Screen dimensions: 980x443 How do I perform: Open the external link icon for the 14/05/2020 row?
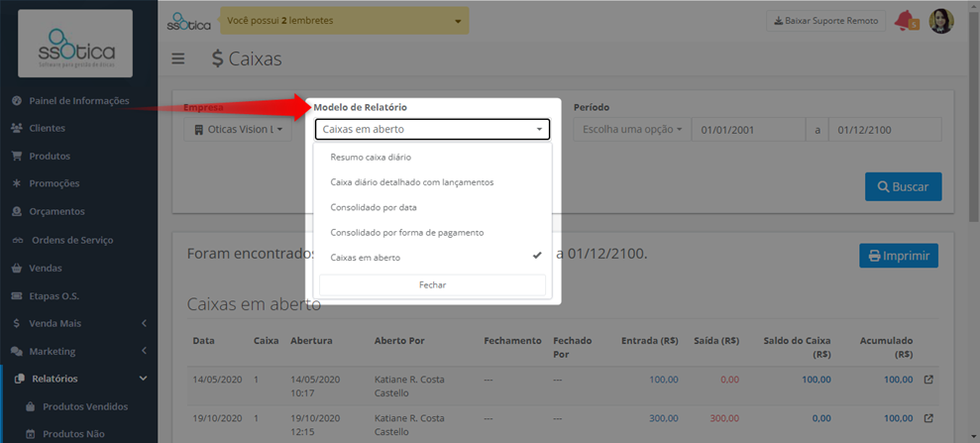(928, 380)
